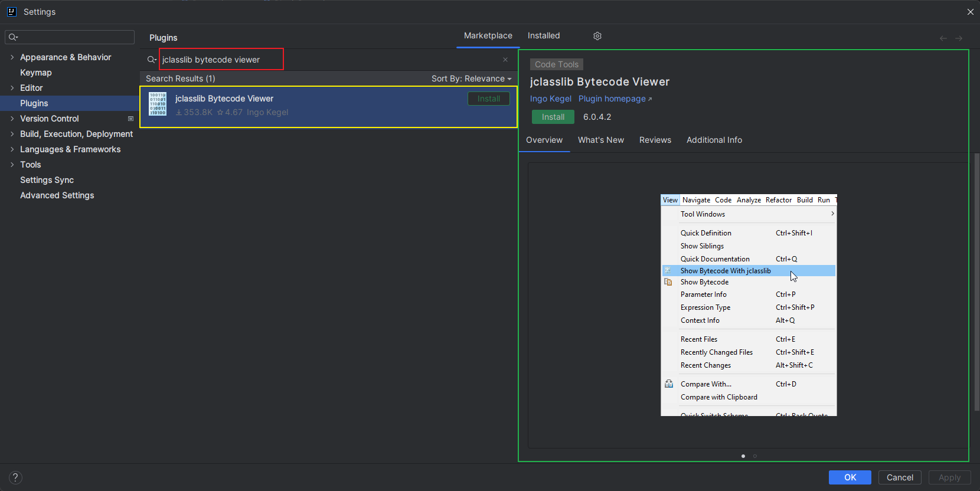Switch to the Marketplace tab

click(488, 35)
